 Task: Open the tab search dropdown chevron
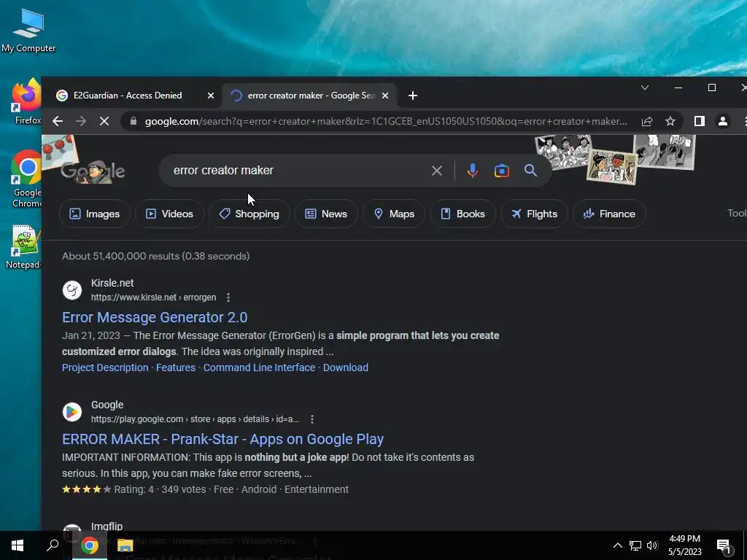[645, 87]
